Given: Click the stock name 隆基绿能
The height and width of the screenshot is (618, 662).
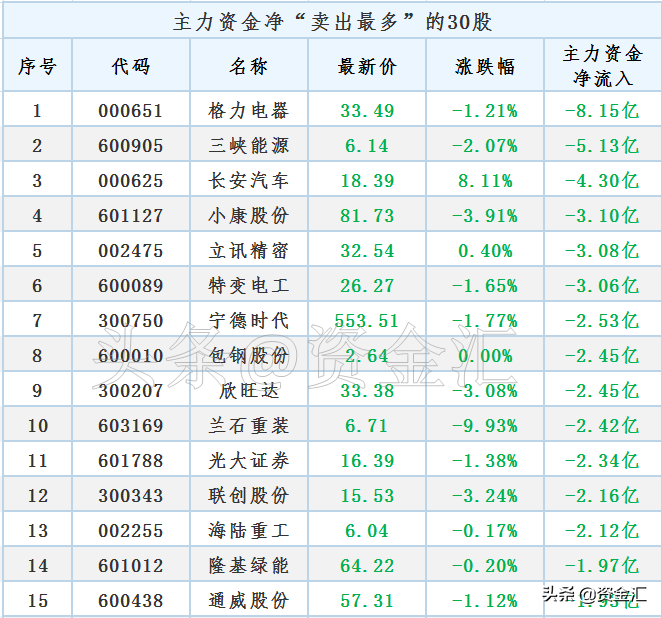Looking at the screenshot, I should click(249, 566).
